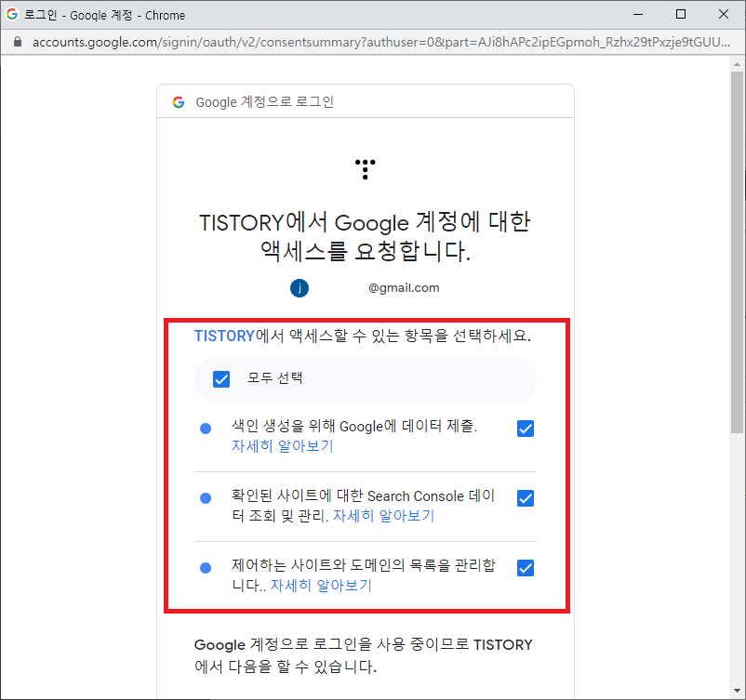
Task: Click the blue j account avatar
Action: (300, 287)
